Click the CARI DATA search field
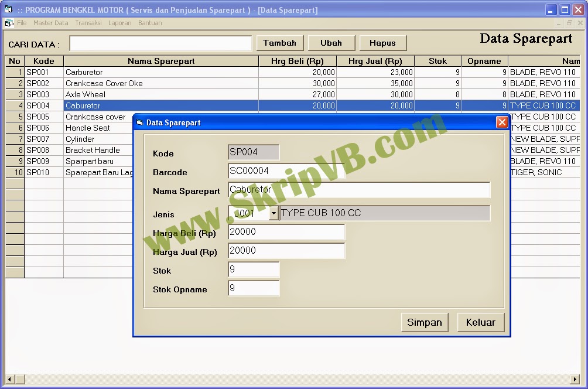 160,43
